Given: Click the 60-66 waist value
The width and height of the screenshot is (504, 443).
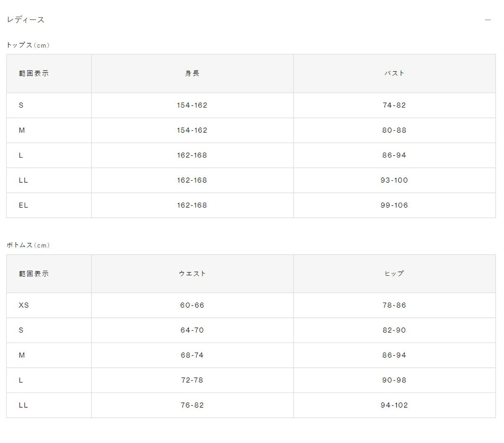Looking at the screenshot, I should click(192, 306).
